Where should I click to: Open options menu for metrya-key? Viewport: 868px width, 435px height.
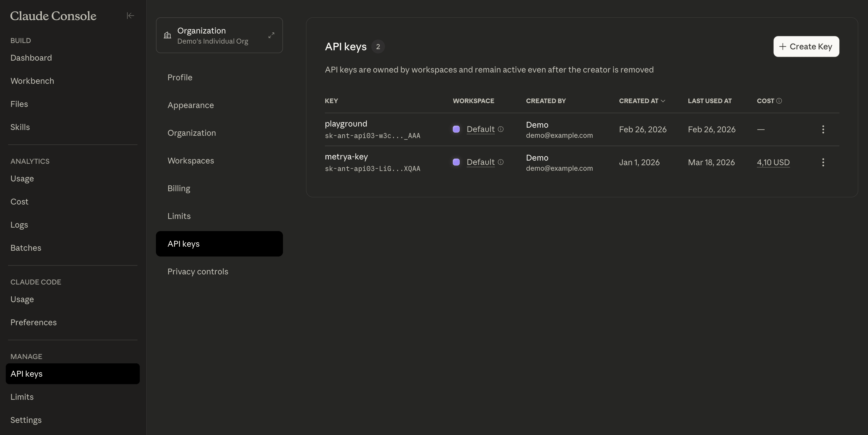(x=823, y=162)
